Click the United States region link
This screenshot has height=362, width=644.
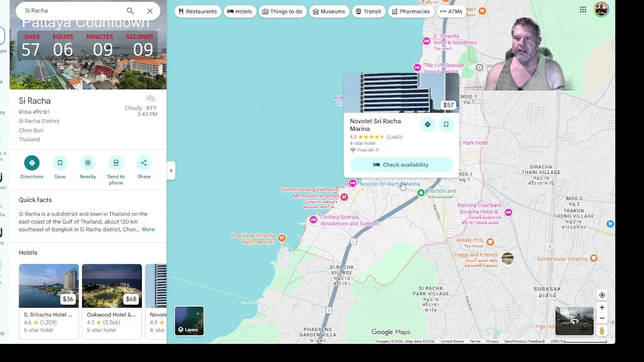click(452, 341)
